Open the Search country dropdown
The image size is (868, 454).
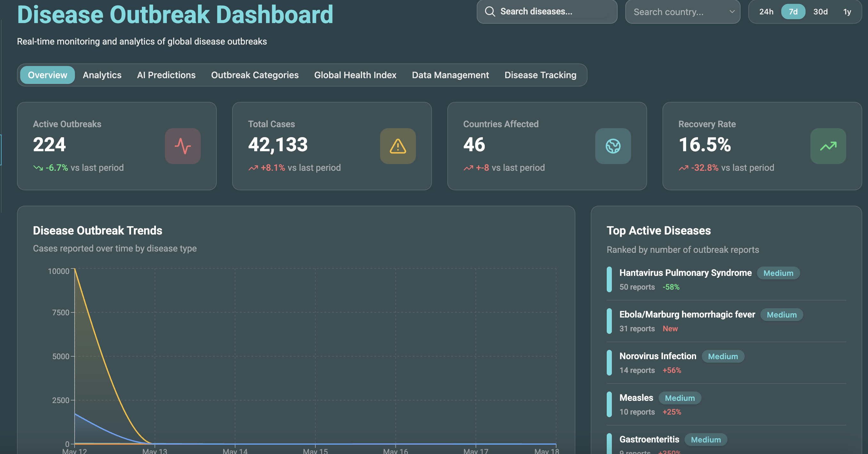(682, 12)
